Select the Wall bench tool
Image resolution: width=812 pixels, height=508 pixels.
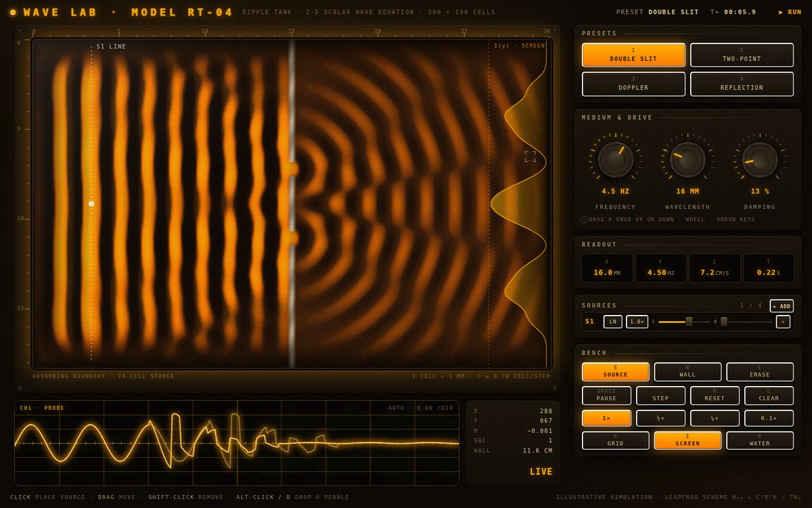tap(687, 372)
